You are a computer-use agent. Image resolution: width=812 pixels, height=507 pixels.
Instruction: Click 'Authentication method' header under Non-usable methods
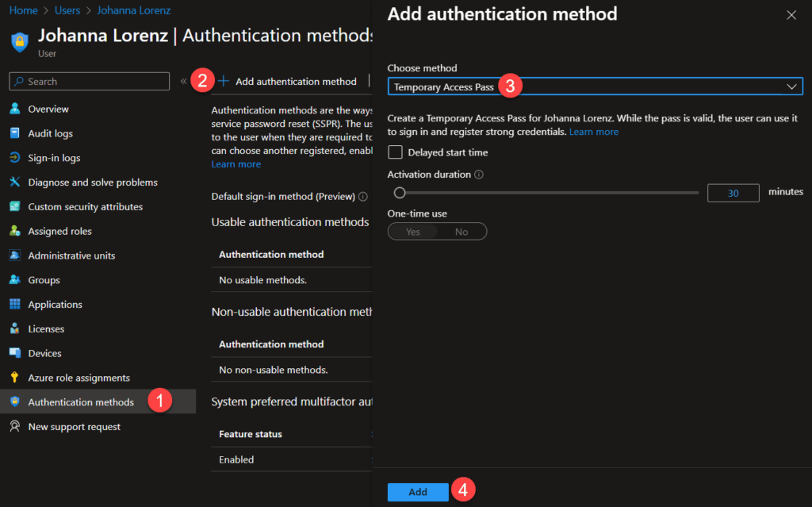[271, 344]
